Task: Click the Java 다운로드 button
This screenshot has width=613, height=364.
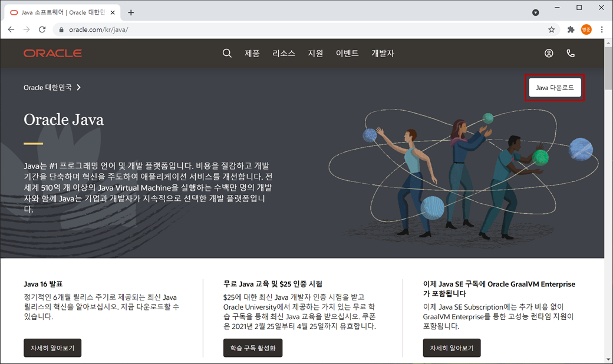Action: pyautogui.click(x=555, y=88)
